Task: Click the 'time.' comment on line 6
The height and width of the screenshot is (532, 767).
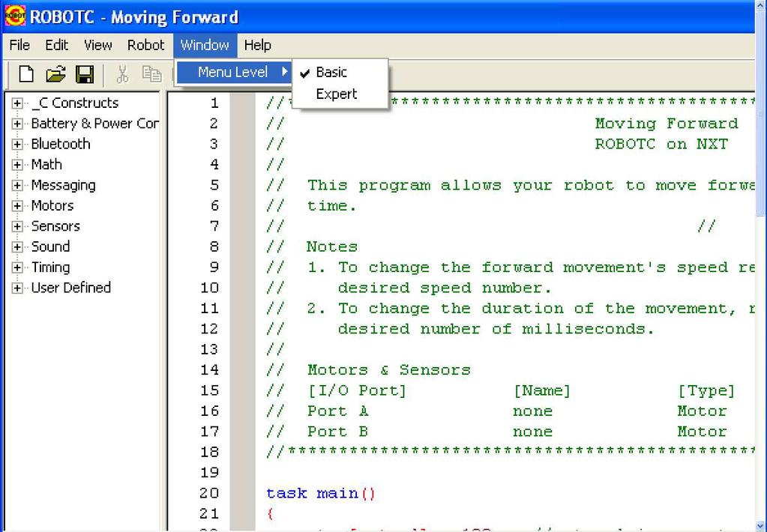Action: click(x=332, y=205)
